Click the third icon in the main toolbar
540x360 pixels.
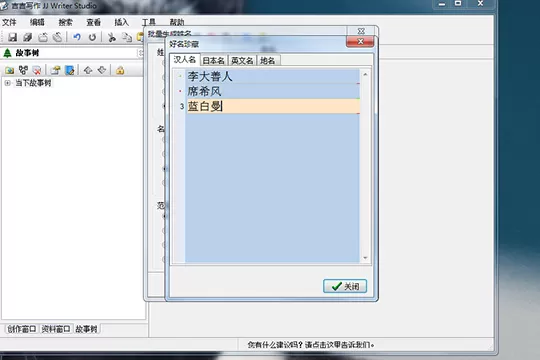tap(43, 37)
